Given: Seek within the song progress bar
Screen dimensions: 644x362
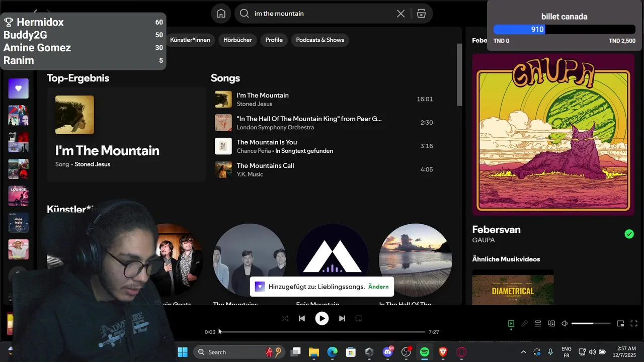Looking at the screenshot, I should (322, 332).
